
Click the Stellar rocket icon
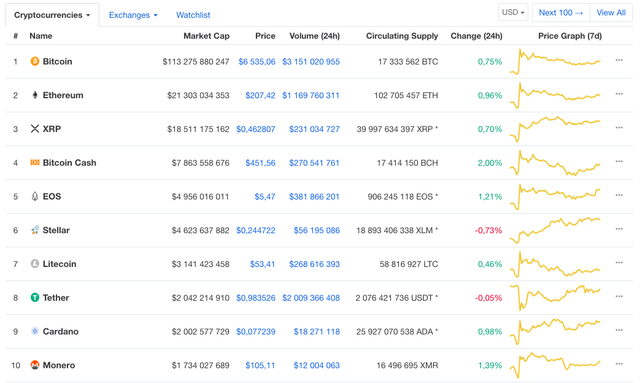pos(35,230)
